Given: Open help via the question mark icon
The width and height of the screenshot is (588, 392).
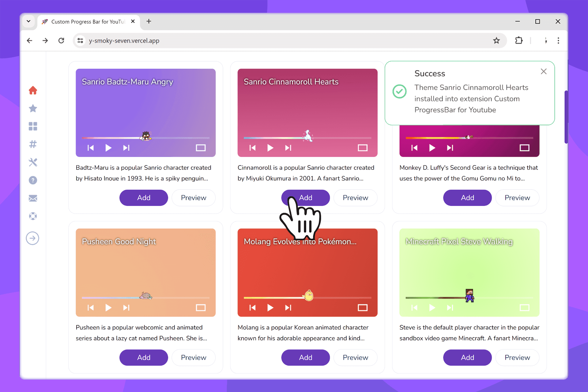Looking at the screenshot, I should (33, 180).
